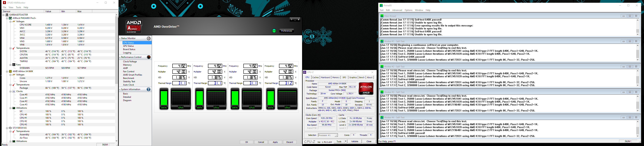Collapse the Clocks node in HWMonitor
The width and height of the screenshot is (644, 146).
tap(11, 91)
